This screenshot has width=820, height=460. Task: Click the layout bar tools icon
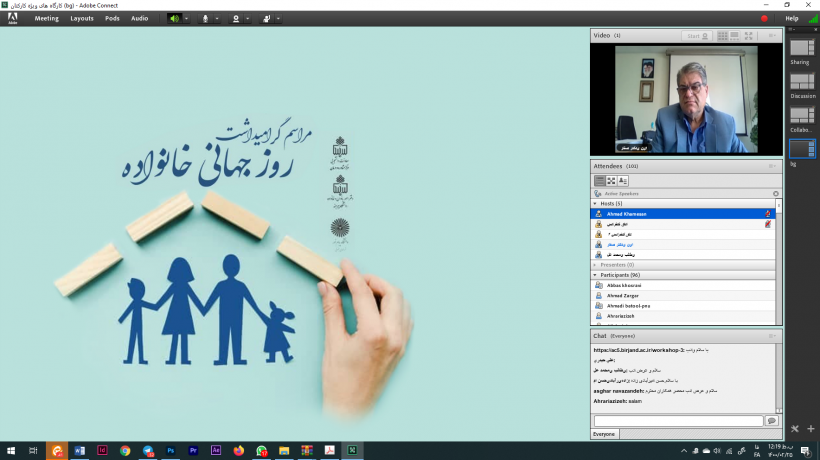tap(795, 429)
